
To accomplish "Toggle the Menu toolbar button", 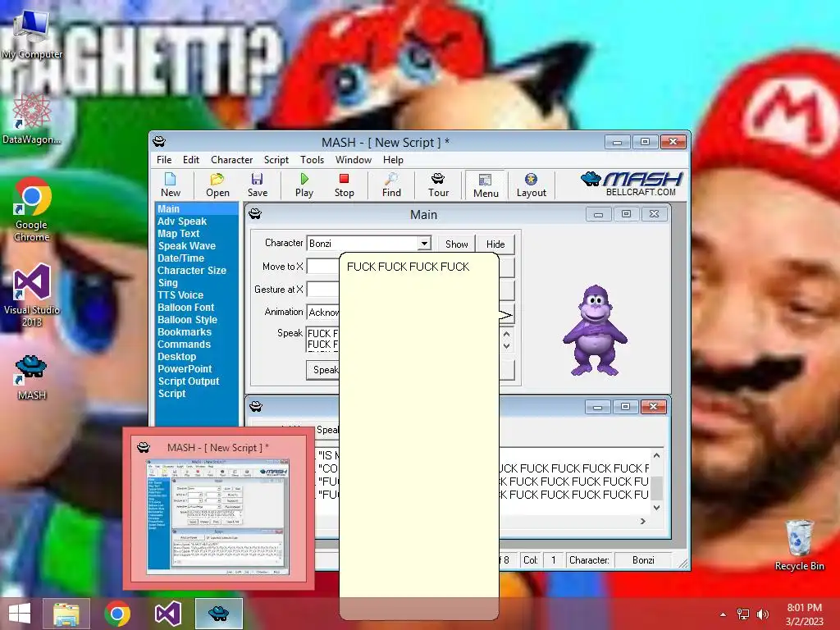I will (x=486, y=185).
